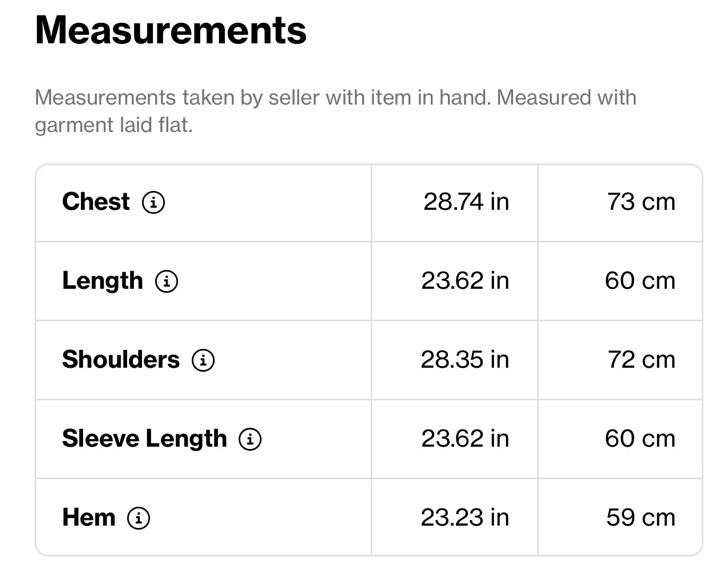
Task: Select the 23.23 in hem value
Action: [465, 518]
